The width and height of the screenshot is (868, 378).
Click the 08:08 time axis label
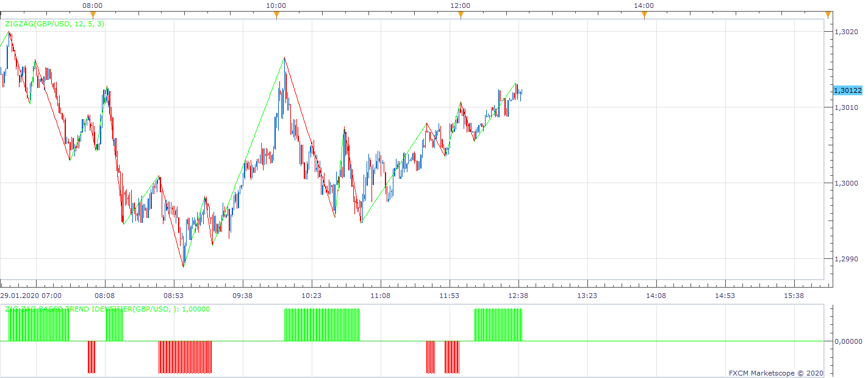click(x=105, y=295)
